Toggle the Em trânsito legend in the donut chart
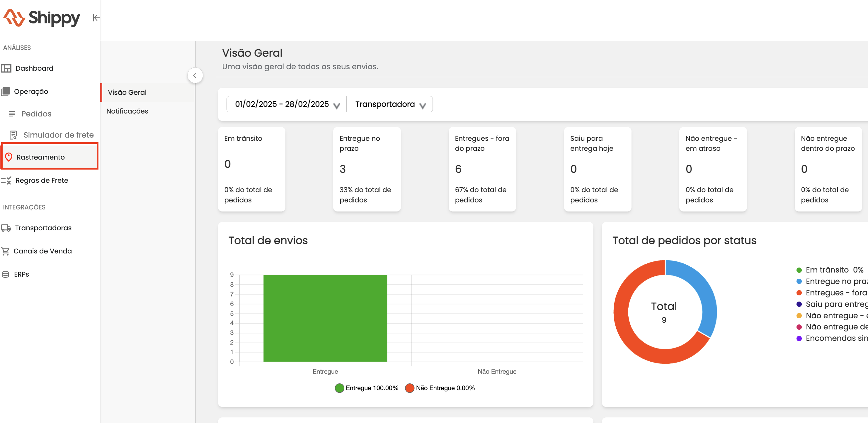Viewport: 868px width, 423px height. pyautogui.click(x=828, y=270)
